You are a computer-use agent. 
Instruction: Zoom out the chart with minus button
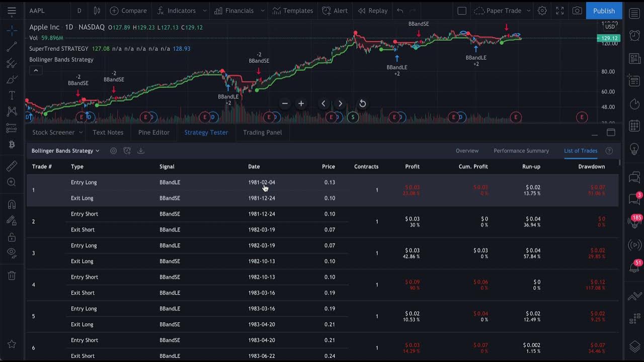click(x=285, y=104)
